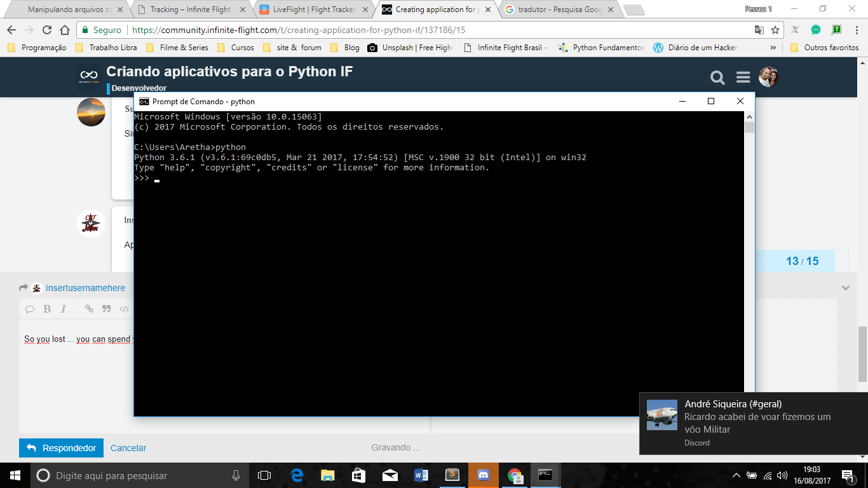Switch to the LiveFlight Flight Tracker tab
This screenshot has height=488, width=868.
point(313,10)
